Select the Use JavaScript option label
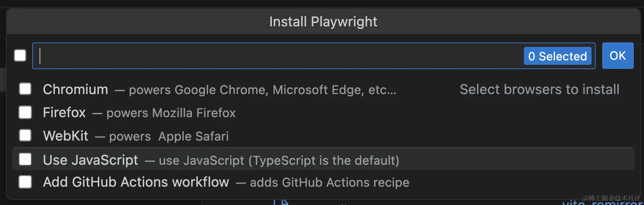Viewport: 644px width, 205px height. pyautogui.click(x=90, y=160)
